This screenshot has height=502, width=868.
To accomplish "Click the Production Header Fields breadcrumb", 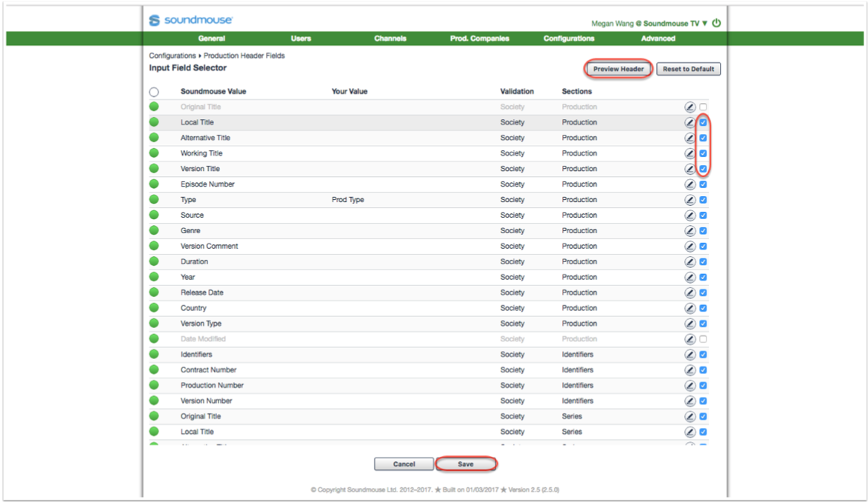I will point(244,56).
